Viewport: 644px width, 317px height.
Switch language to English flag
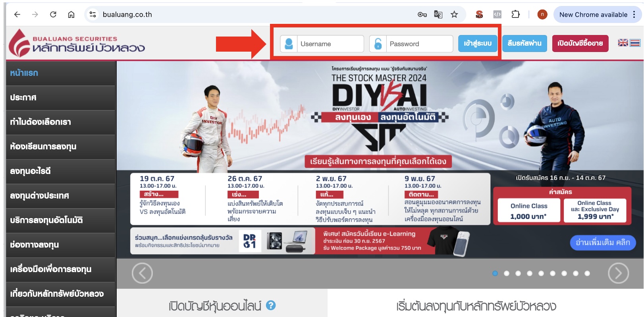(623, 43)
